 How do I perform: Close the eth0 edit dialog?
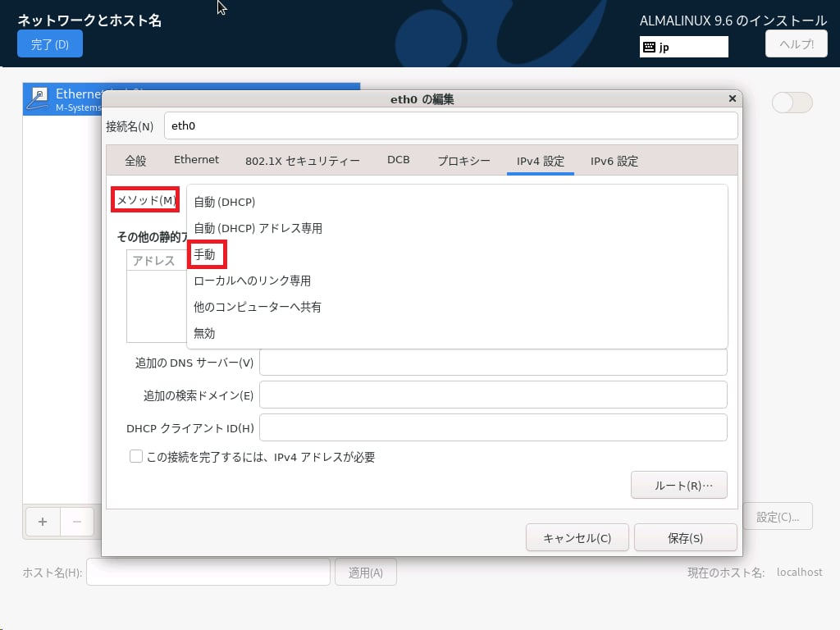pyautogui.click(x=732, y=98)
